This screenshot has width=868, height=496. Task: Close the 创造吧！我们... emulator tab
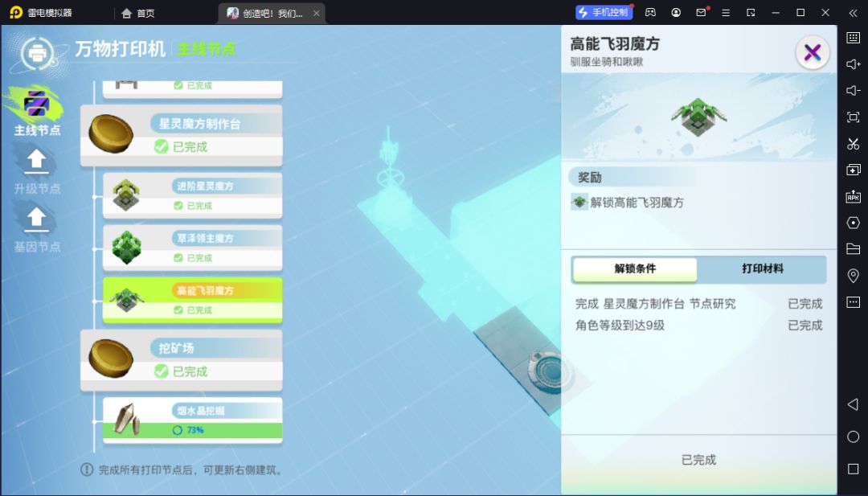[x=316, y=13]
